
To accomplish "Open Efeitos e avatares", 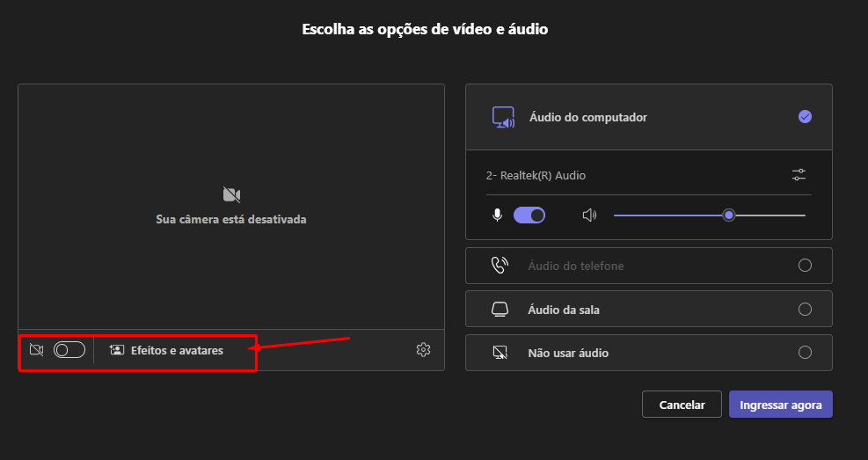I will point(166,350).
